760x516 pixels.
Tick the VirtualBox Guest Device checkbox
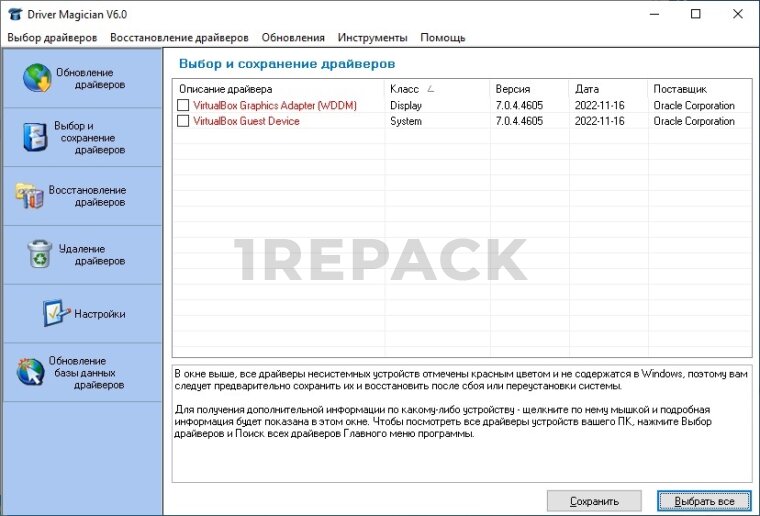tap(183, 121)
